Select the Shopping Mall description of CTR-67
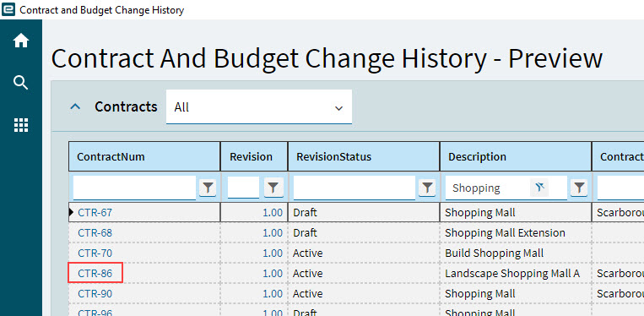Viewport: 644px width, 316px height. click(x=516, y=212)
